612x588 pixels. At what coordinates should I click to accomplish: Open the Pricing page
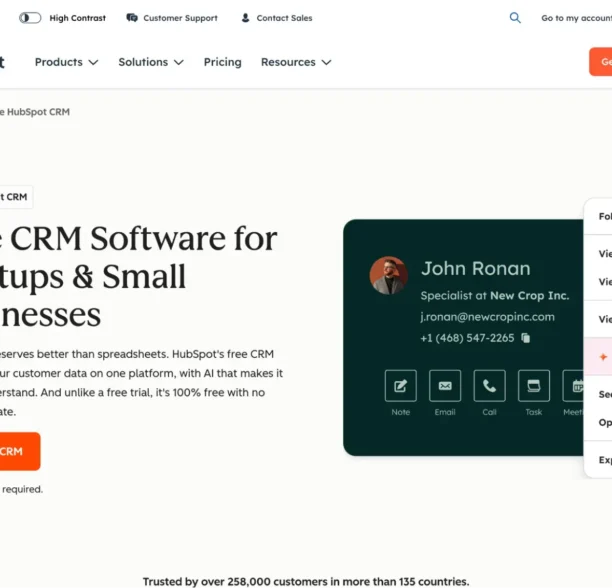(222, 62)
